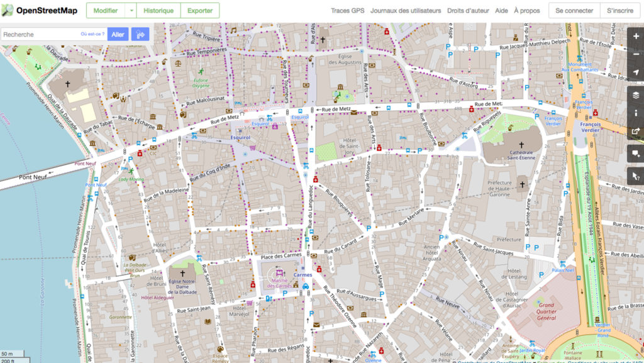Open the map key info panel

tap(636, 113)
